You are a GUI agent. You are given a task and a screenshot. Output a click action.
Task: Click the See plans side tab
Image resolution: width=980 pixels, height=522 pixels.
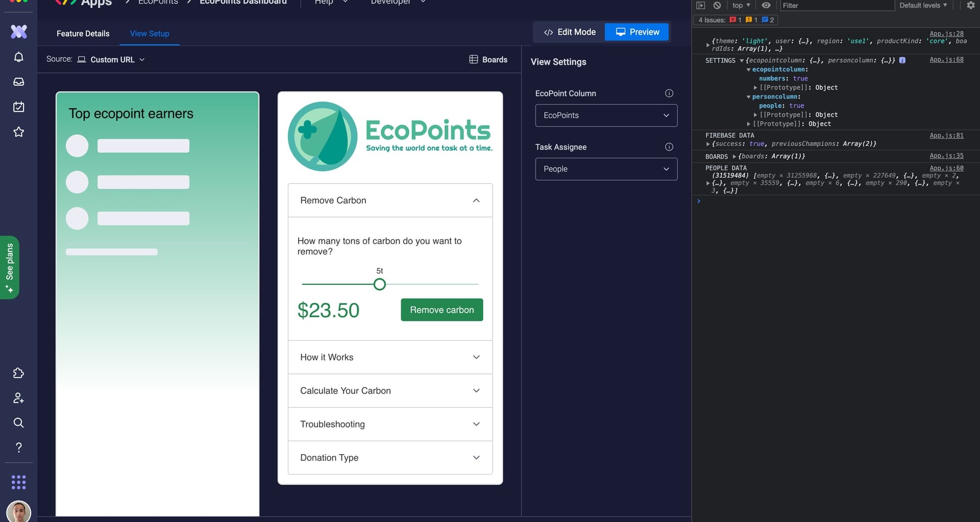point(10,267)
